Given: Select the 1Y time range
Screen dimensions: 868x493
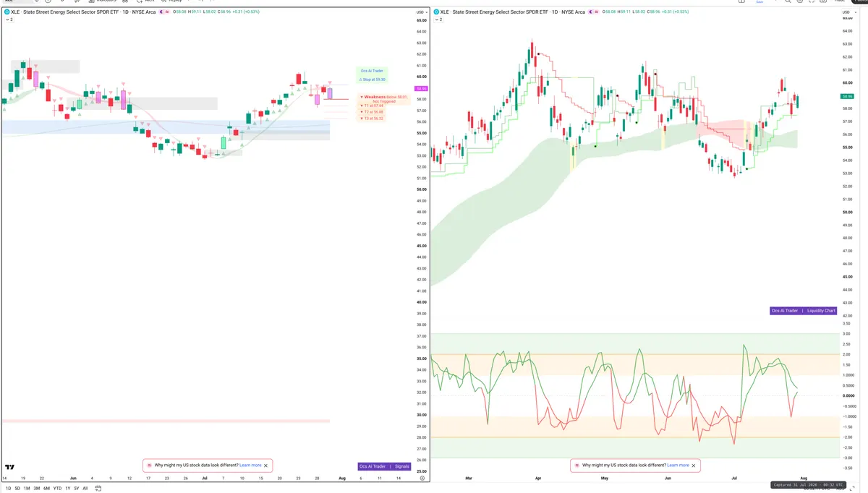Looking at the screenshot, I should 67,489.
